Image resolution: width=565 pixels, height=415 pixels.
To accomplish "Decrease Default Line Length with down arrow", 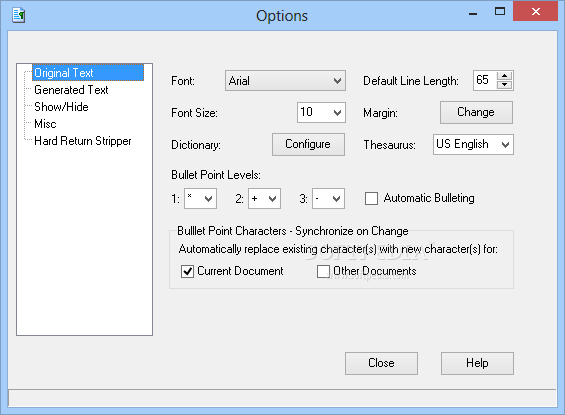I will pyautogui.click(x=504, y=85).
